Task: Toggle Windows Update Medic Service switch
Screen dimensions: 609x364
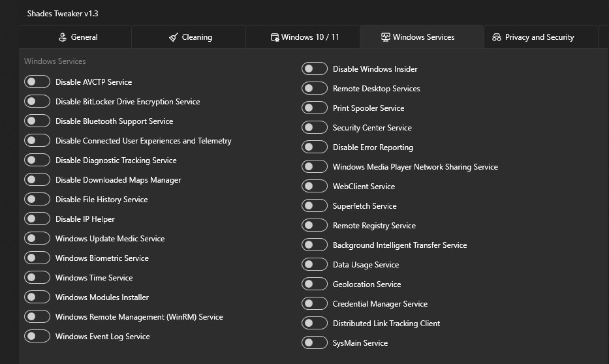Action: [37, 238]
